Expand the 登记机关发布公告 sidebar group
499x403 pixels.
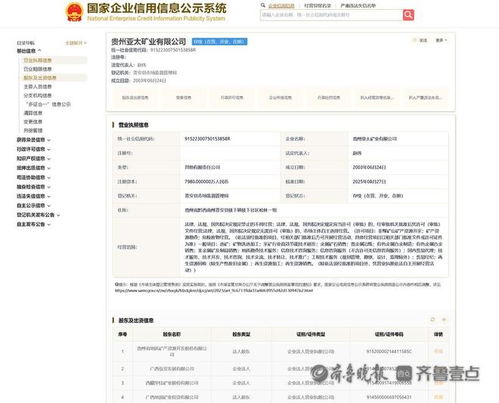click(38, 215)
